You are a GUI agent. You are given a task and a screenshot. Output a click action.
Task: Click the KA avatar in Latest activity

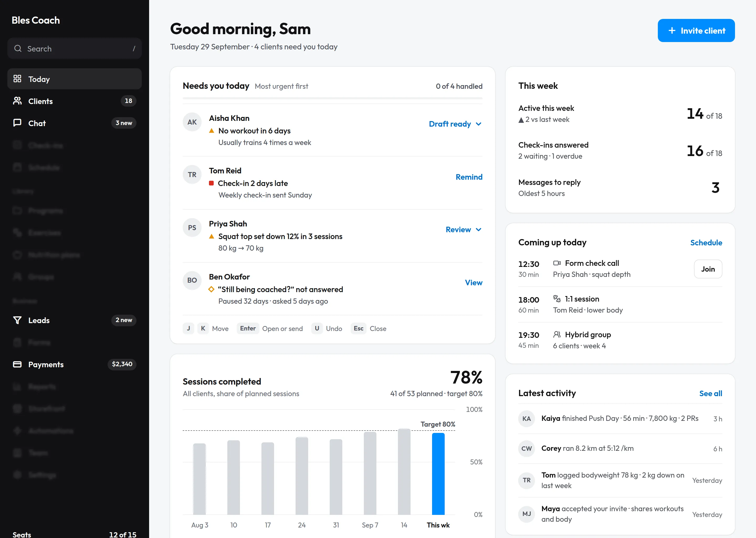point(526,419)
